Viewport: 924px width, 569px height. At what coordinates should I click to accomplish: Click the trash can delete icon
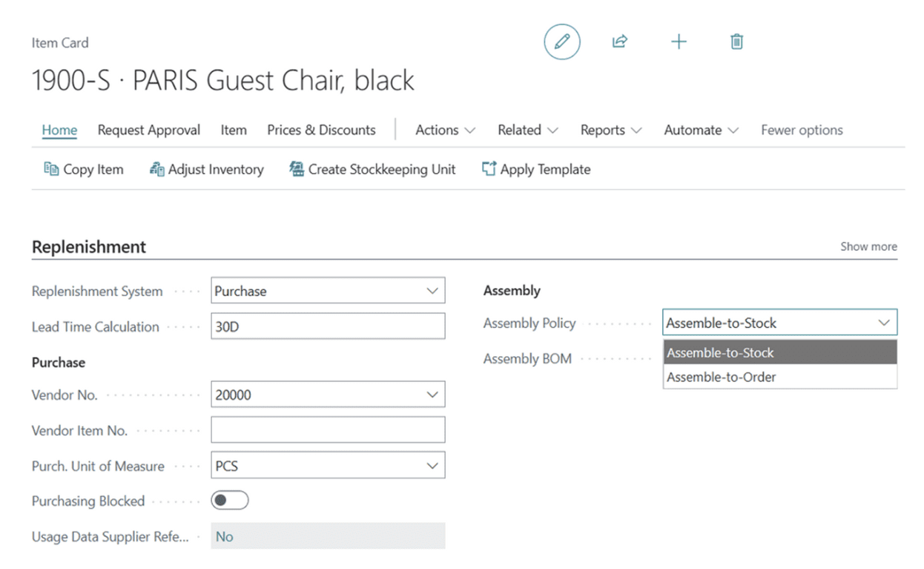[736, 42]
